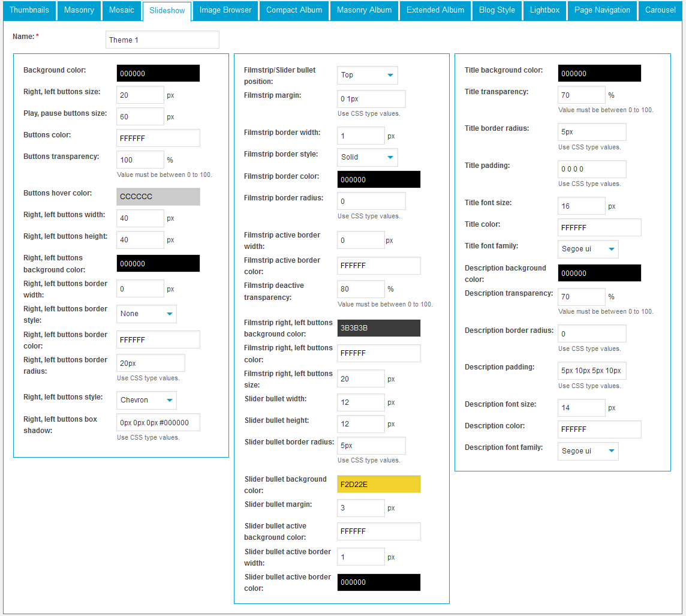
Task: Open the Masonry Album tab
Action: point(364,10)
